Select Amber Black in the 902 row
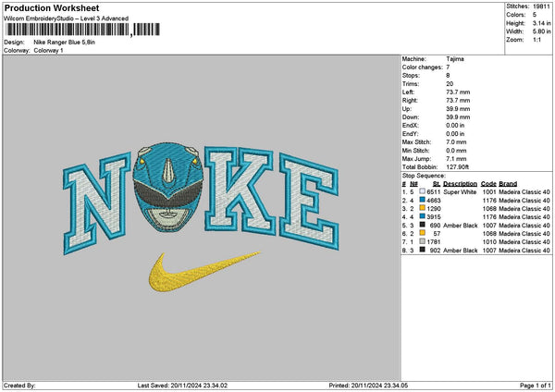The height and width of the screenshot is (392, 555). [x=460, y=251]
